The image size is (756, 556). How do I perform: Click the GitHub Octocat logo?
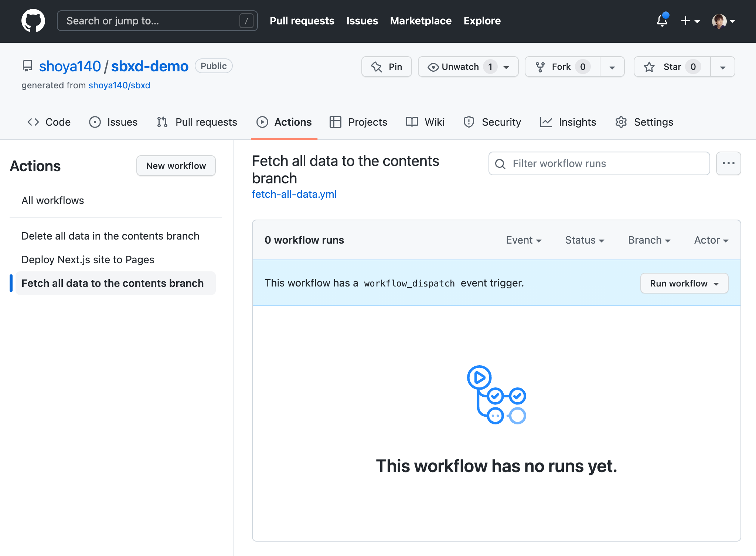[x=33, y=21]
